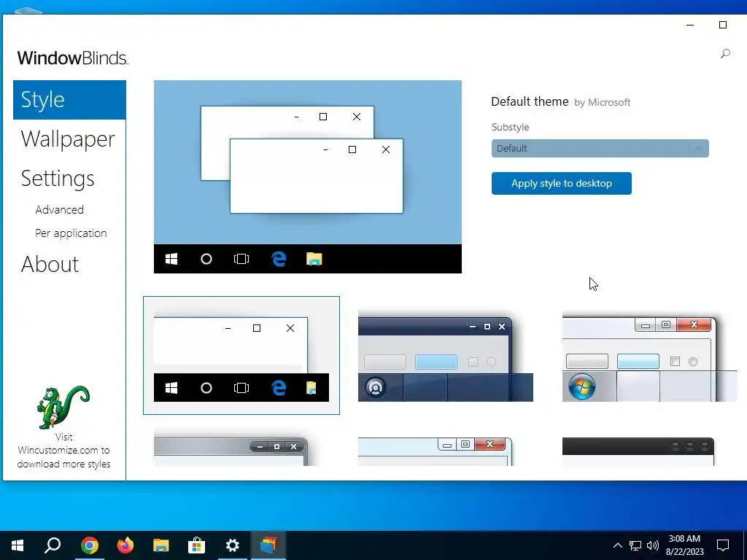The image size is (747, 560).
Task: Expand the Substyle Default dropdown
Action: 600,148
